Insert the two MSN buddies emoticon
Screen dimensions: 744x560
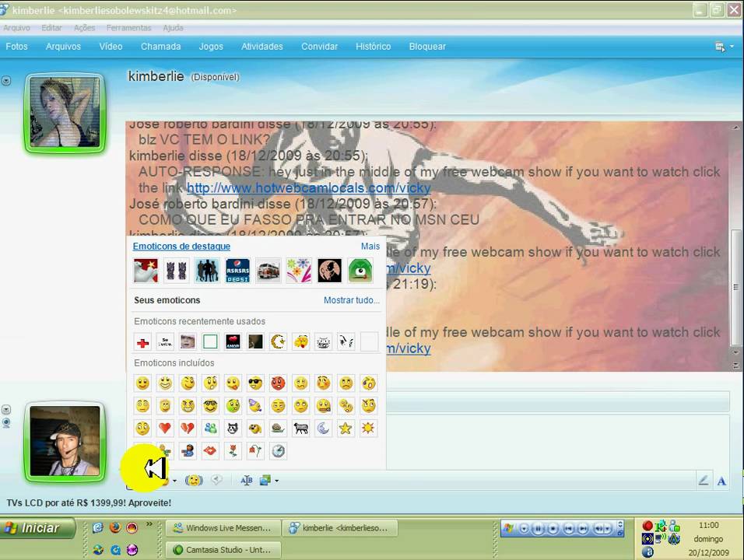(x=210, y=429)
